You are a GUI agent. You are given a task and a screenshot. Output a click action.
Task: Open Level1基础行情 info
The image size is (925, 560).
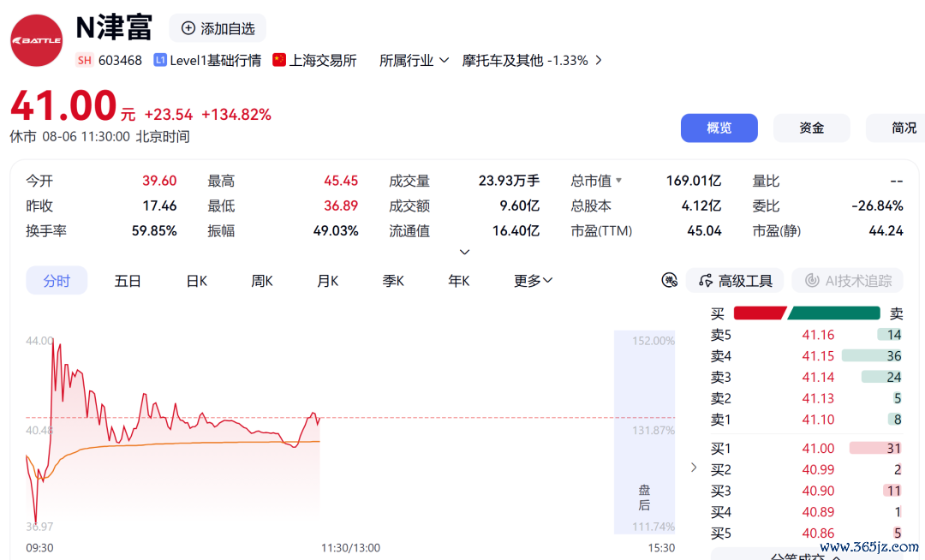tap(215, 60)
